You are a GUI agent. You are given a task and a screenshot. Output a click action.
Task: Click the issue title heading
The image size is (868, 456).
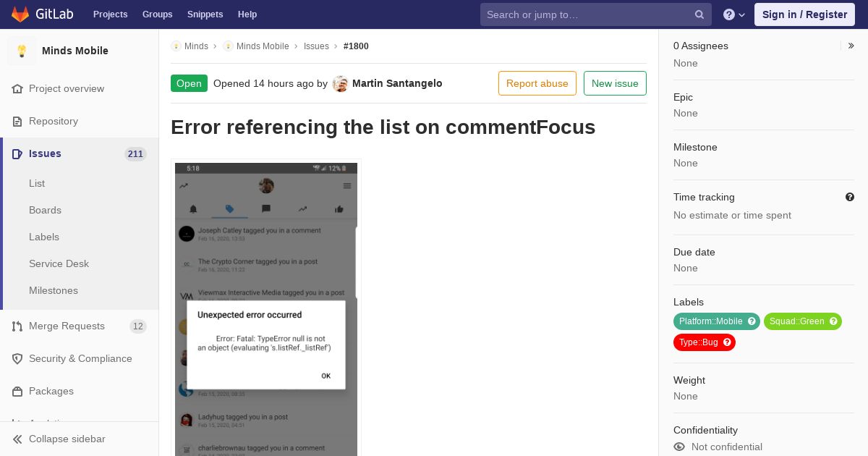pyautogui.click(x=383, y=127)
